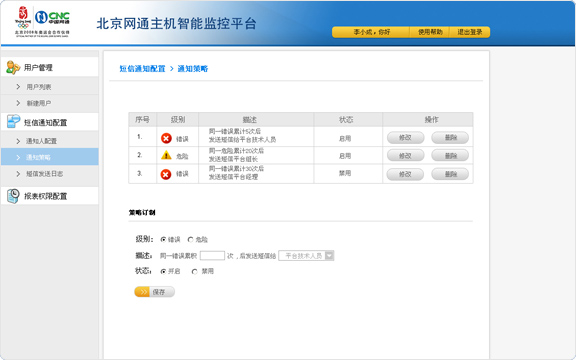
Task: Click 修改 button for policy 1
Action: [x=406, y=138]
